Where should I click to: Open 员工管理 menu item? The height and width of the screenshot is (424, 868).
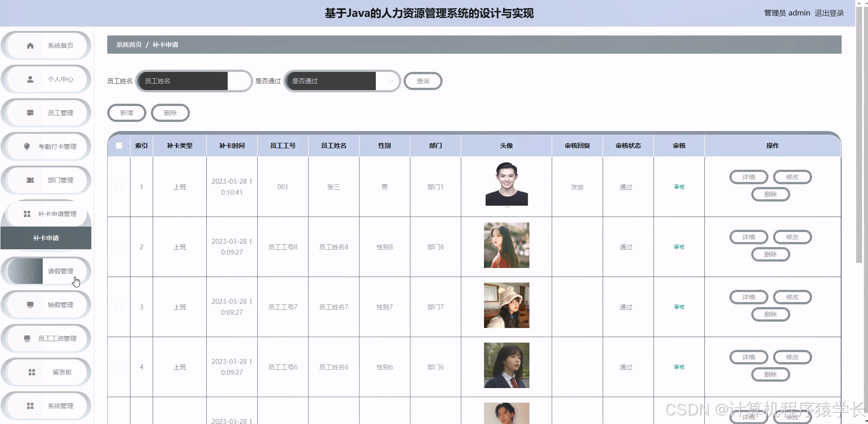[46, 113]
